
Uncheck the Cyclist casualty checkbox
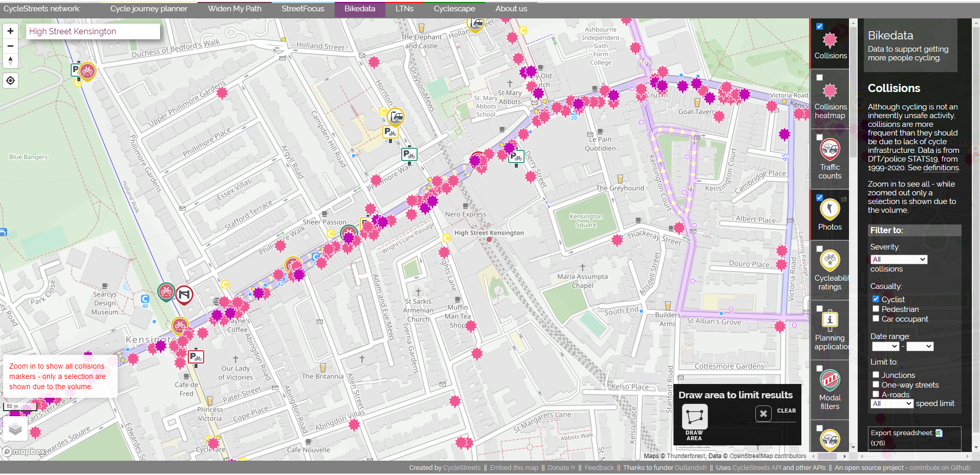(x=876, y=299)
